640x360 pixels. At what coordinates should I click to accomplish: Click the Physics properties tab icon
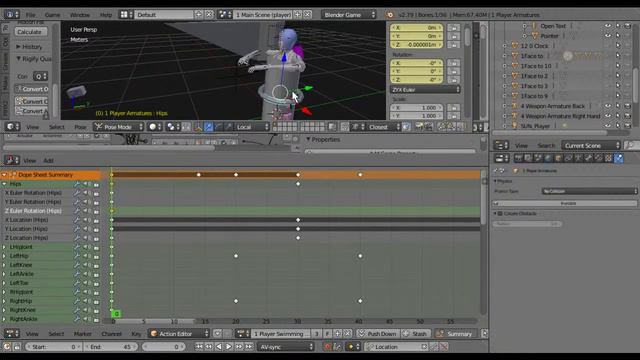point(619,158)
